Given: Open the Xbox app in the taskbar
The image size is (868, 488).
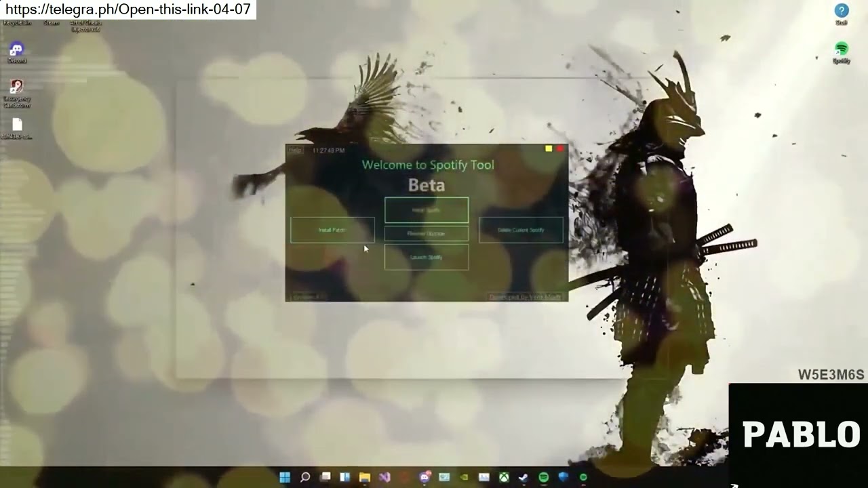Looking at the screenshot, I should coord(504,477).
